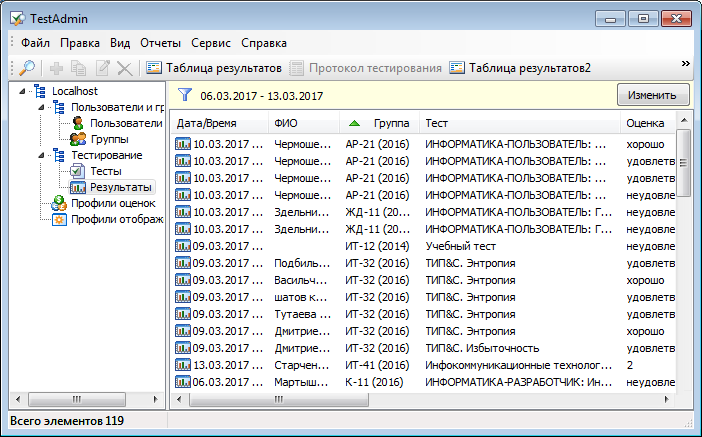Image resolution: width=702 pixels, height=437 pixels.
Task: Click the Группы people icon
Action: click(78, 139)
